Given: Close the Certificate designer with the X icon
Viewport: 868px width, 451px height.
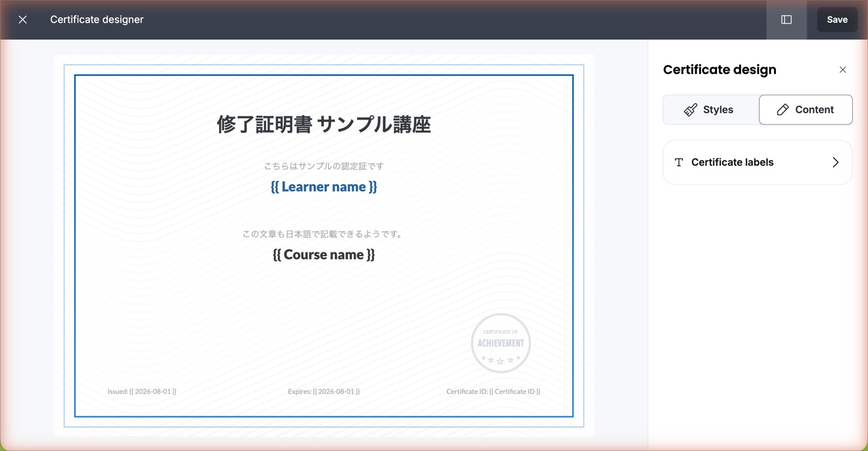Looking at the screenshot, I should click(23, 19).
